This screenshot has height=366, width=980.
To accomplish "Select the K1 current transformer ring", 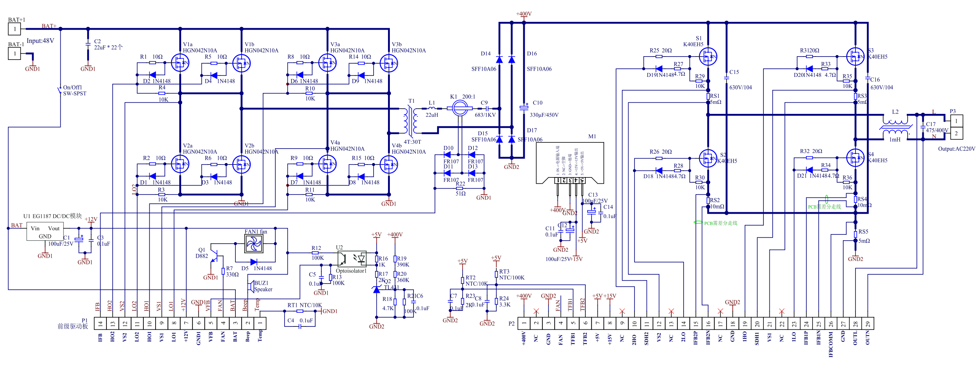I will coord(460,108).
